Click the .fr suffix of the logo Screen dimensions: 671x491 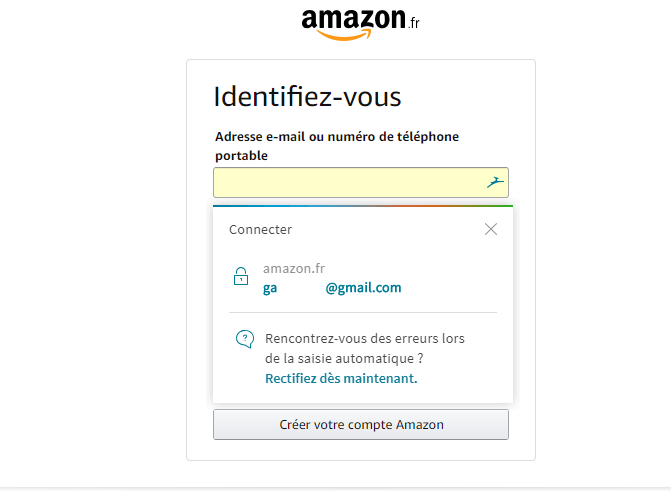(x=414, y=23)
